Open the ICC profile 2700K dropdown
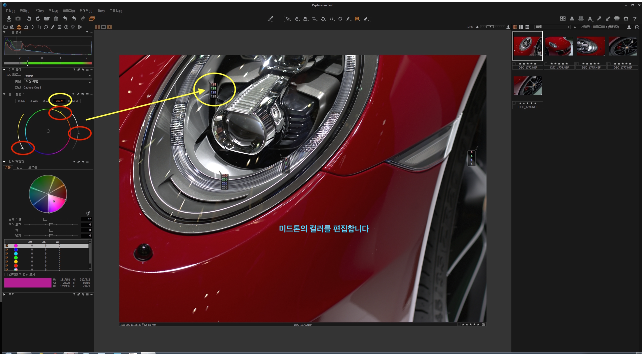The image size is (644, 354). 58,76
